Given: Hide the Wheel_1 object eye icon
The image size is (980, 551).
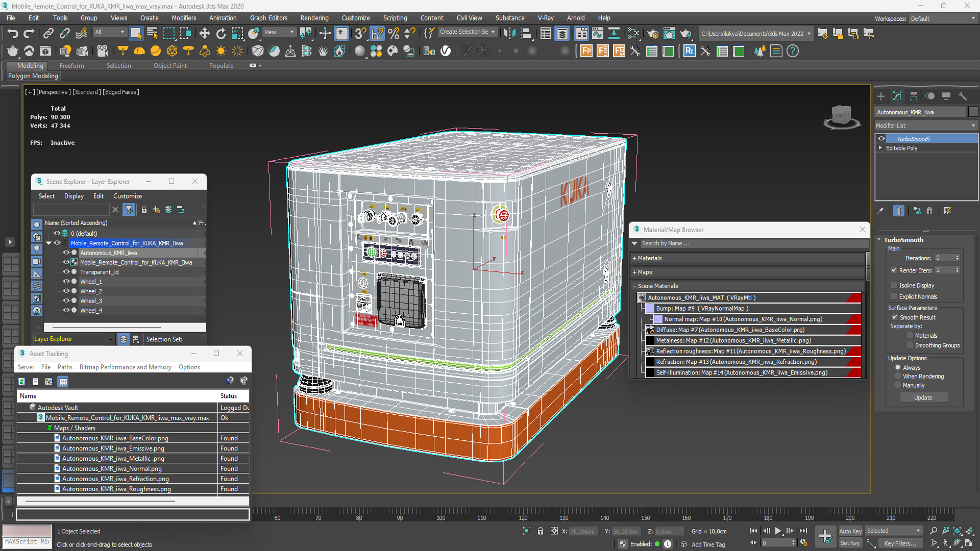Looking at the screenshot, I should tap(66, 282).
